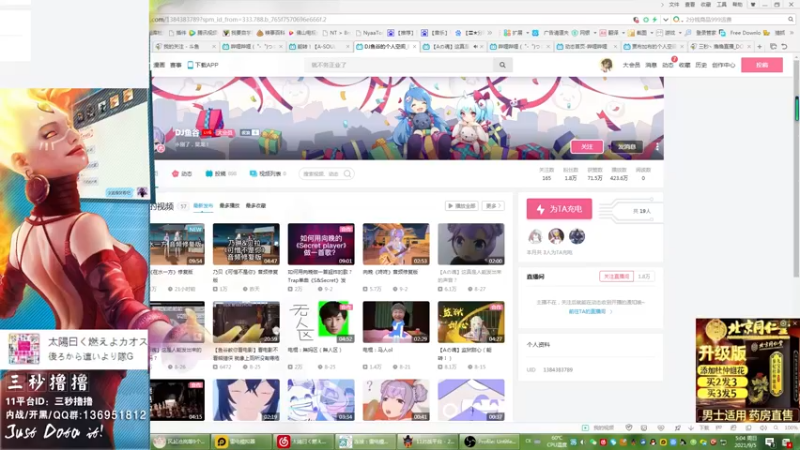The width and height of the screenshot is (800, 450).
Task: Open the 下载APP phone icon link
Action: (x=203, y=65)
